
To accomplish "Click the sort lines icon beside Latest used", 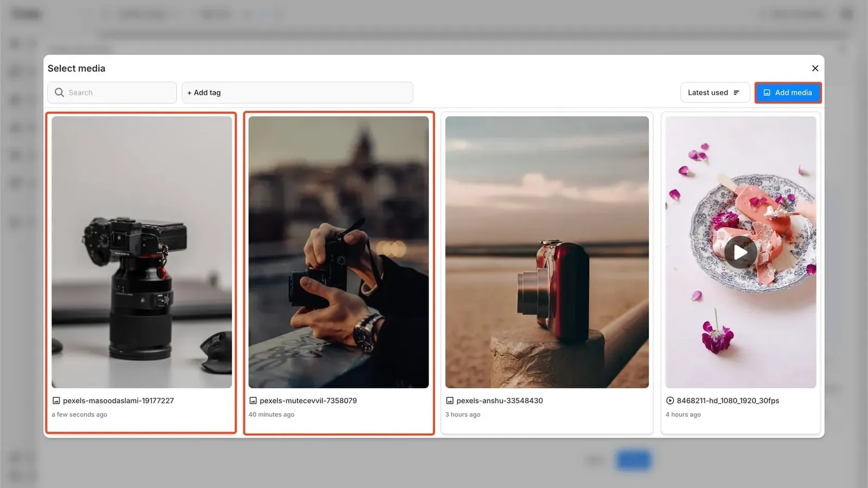I will click(736, 93).
